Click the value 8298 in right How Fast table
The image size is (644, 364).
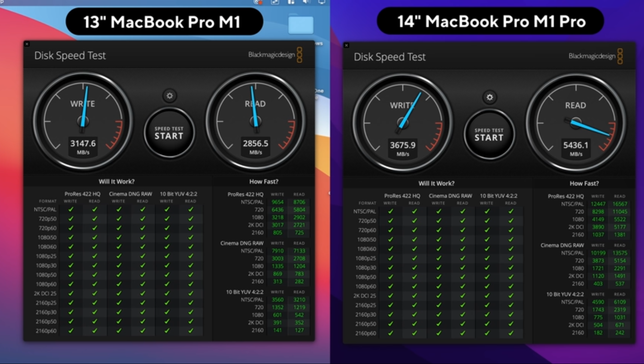point(598,212)
